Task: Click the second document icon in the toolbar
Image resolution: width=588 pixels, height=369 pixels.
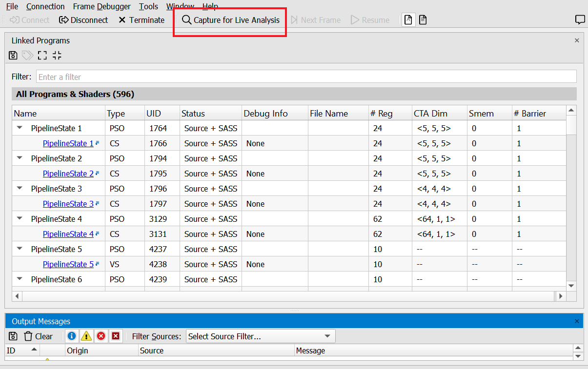Action: coord(423,19)
